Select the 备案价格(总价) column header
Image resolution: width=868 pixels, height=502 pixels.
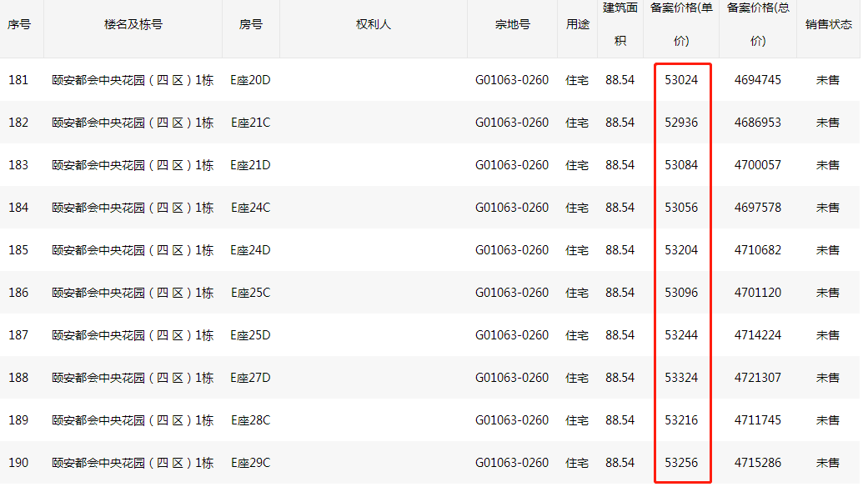(x=758, y=24)
